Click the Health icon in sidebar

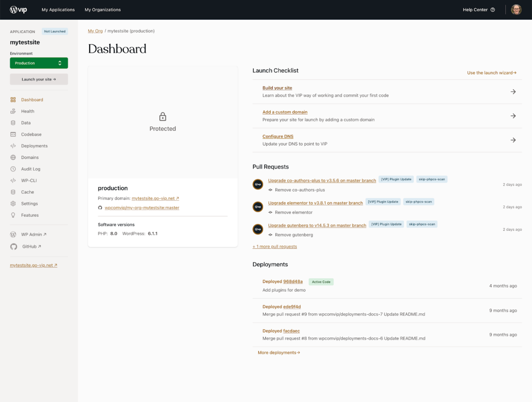click(13, 111)
